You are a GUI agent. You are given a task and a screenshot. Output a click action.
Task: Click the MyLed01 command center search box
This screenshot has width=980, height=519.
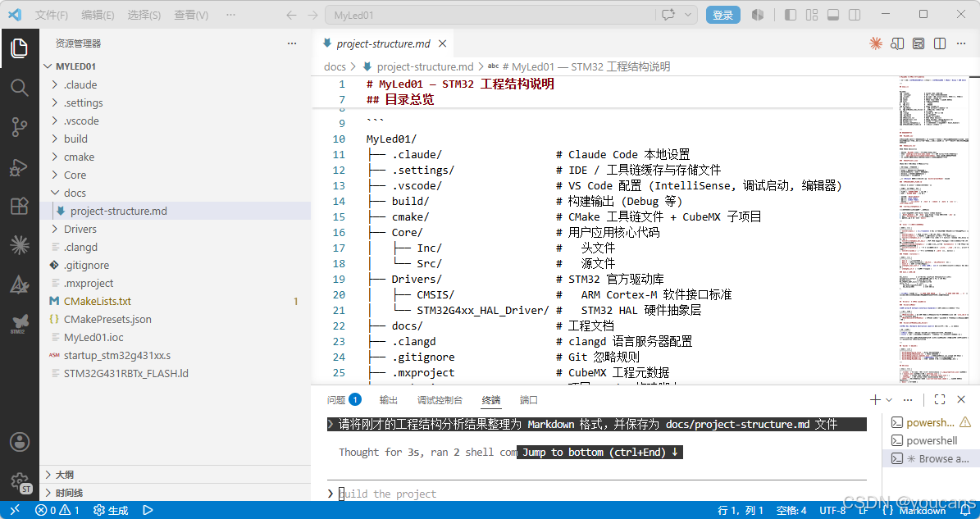pyautogui.click(x=490, y=15)
